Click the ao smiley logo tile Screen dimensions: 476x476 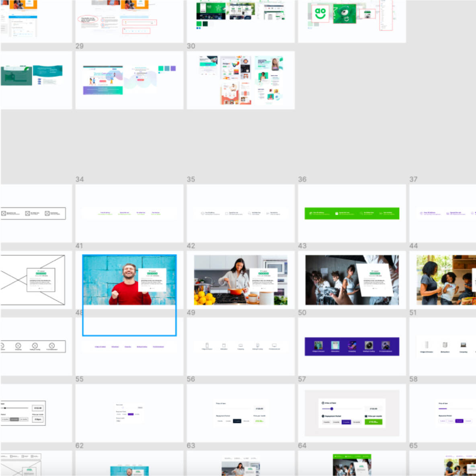tap(320, 13)
